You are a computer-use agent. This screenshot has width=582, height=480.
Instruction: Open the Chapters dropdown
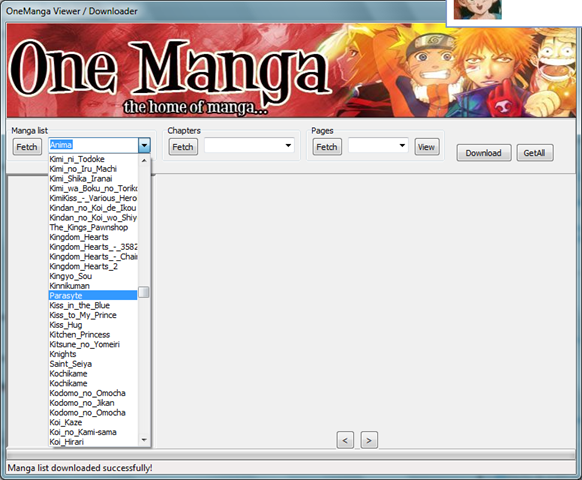click(x=288, y=145)
